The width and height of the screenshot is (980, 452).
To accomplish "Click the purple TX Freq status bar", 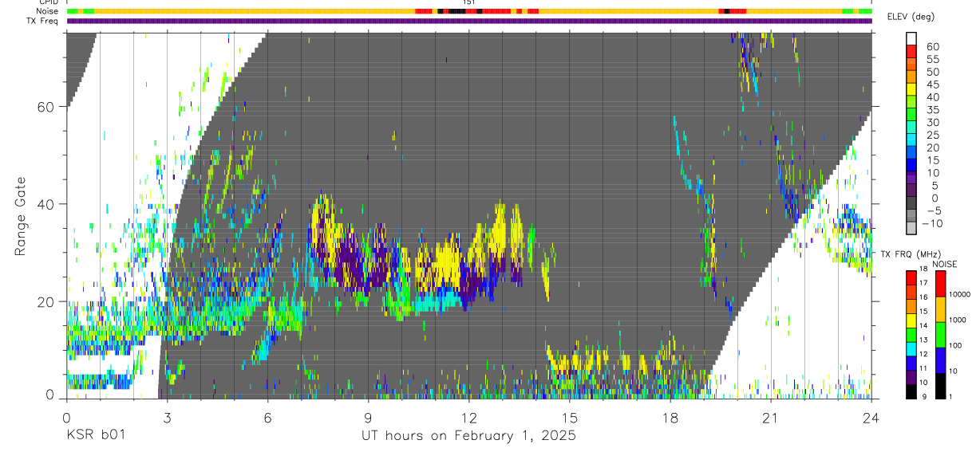I will (x=468, y=21).
